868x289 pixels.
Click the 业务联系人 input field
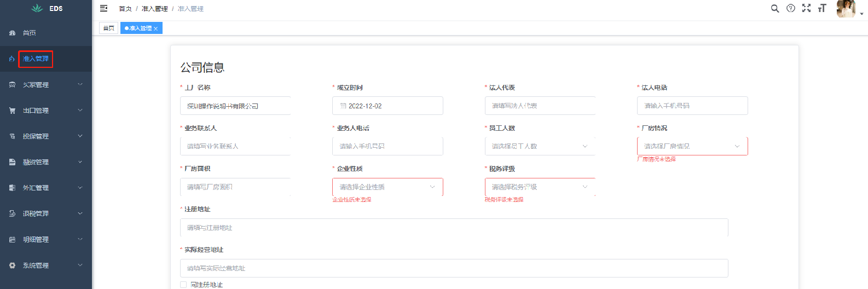click(235, 146)
